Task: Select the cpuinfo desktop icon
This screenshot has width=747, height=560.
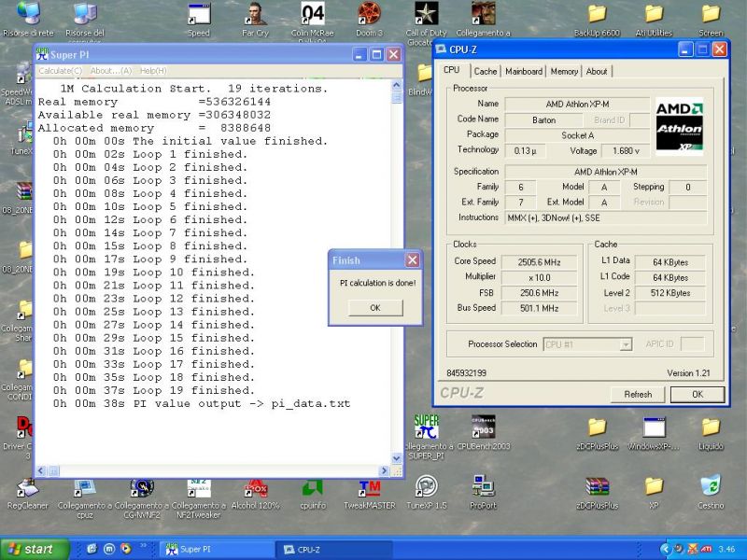Action: click(x=313, y=494)
